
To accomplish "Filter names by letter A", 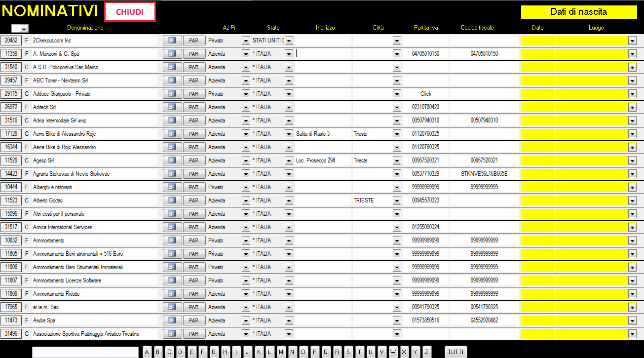I will [x=147, y=352].
